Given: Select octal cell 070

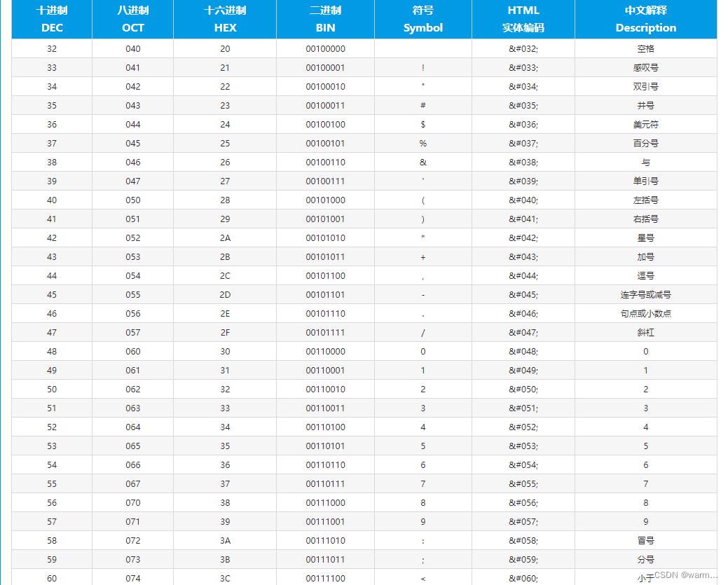Looking at the screenshot, I should (133, 503).
